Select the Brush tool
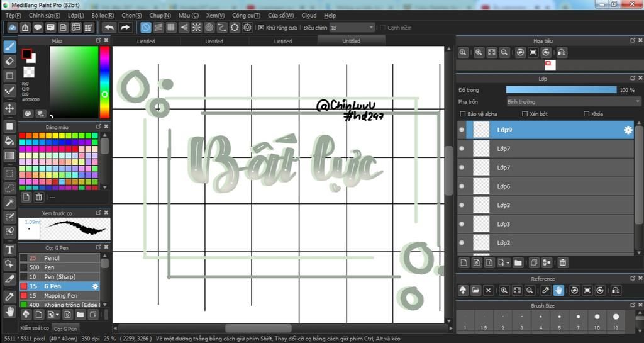 [9, 47]
